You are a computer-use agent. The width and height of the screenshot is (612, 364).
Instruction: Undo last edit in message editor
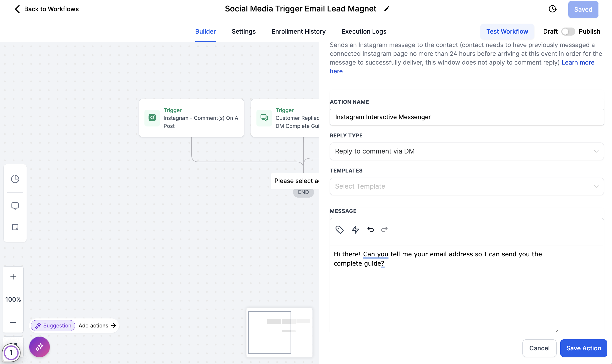click(371, 230)
